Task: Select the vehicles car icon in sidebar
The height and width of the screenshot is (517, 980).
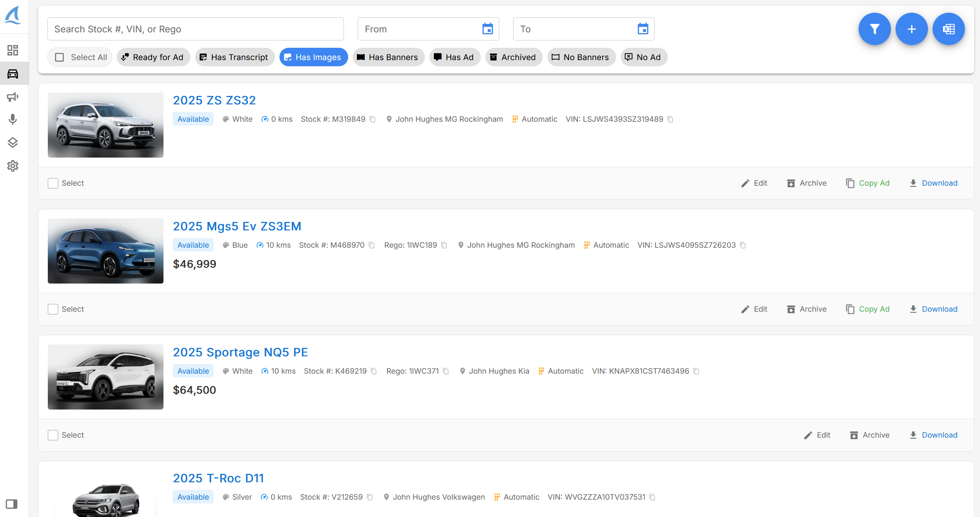Action: coord(13,73)
